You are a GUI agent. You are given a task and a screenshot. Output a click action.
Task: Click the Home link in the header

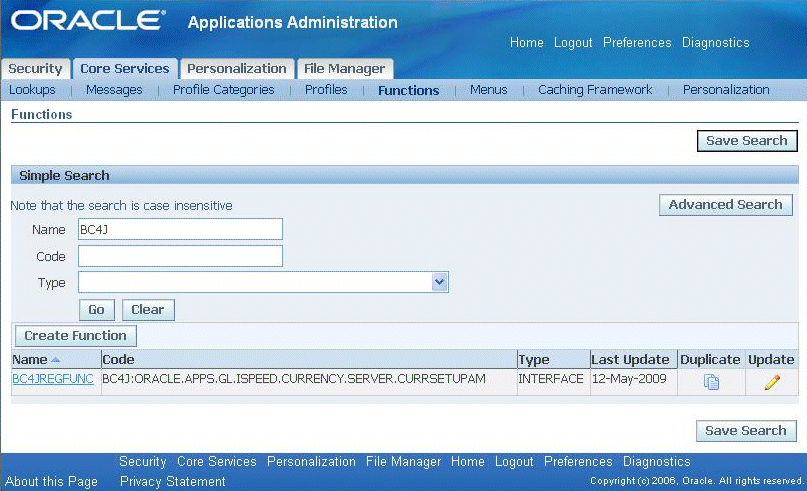[x=527, y=43]
